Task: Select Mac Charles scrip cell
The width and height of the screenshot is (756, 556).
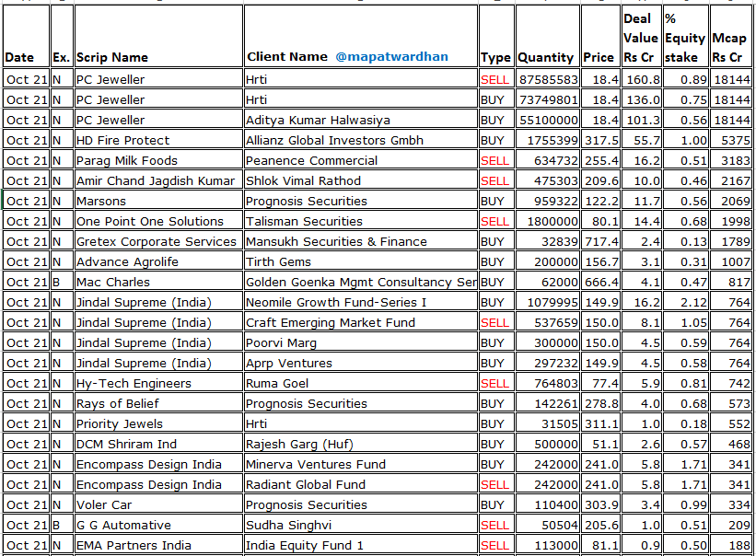Action: tap(158, 282)
